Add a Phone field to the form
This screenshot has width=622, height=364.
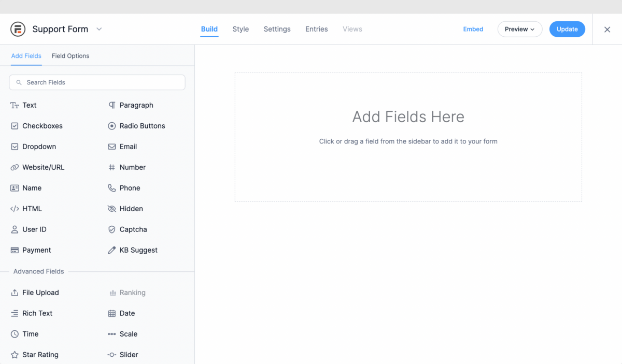131,188
